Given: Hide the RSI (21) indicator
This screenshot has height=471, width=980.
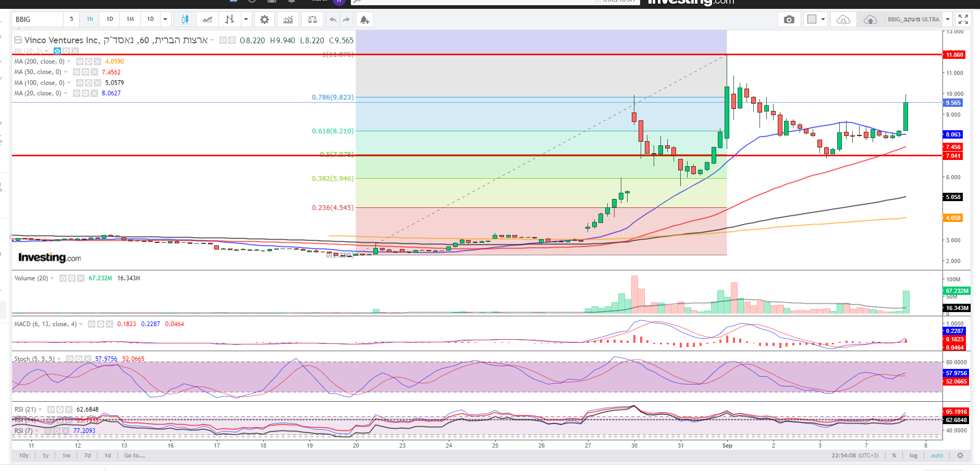Looking at the screenshot, I should [x=51, y=410].
